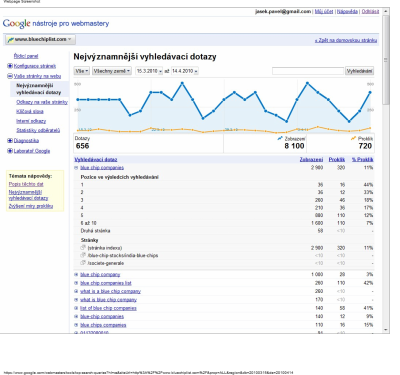Click the Vyhledávání search button
This screenshot has width=400, height=375.
(359, 71)
